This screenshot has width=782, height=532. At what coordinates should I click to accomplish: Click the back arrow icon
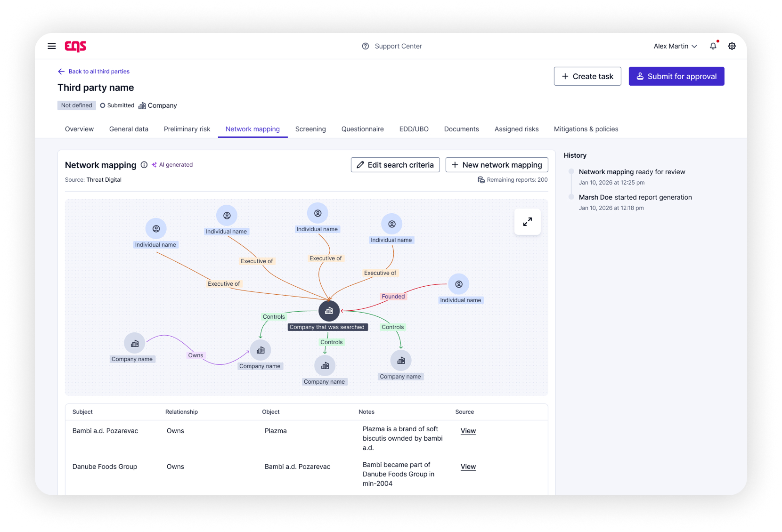[61, 72]
